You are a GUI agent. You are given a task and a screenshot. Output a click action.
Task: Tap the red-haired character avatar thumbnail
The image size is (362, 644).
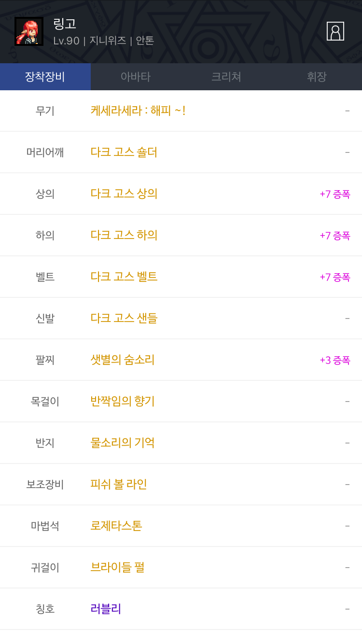coord(29,31)
